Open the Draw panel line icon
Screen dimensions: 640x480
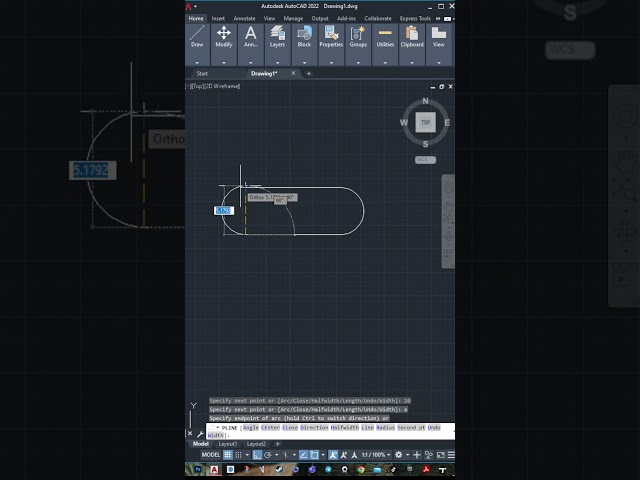[197, 33]
